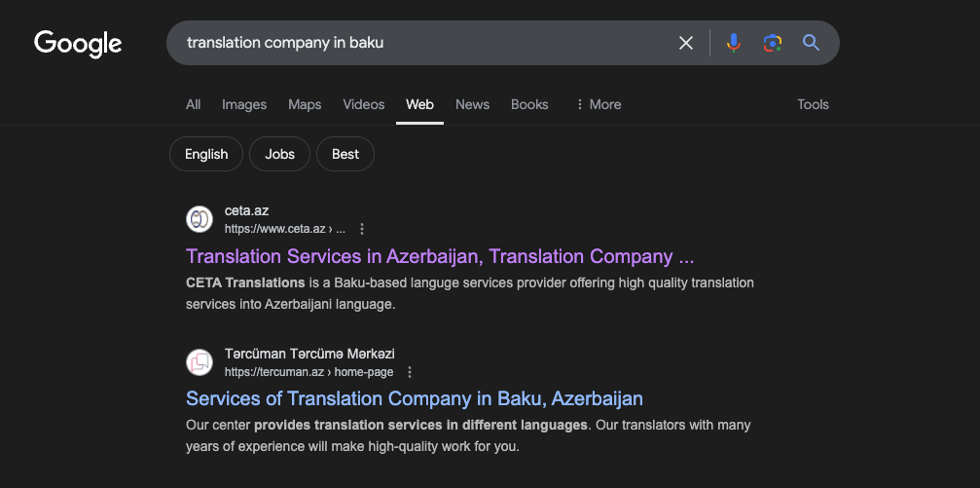Start voice search with microphone icon
This screenshot has height=488, width=980.
click(734, 43)
